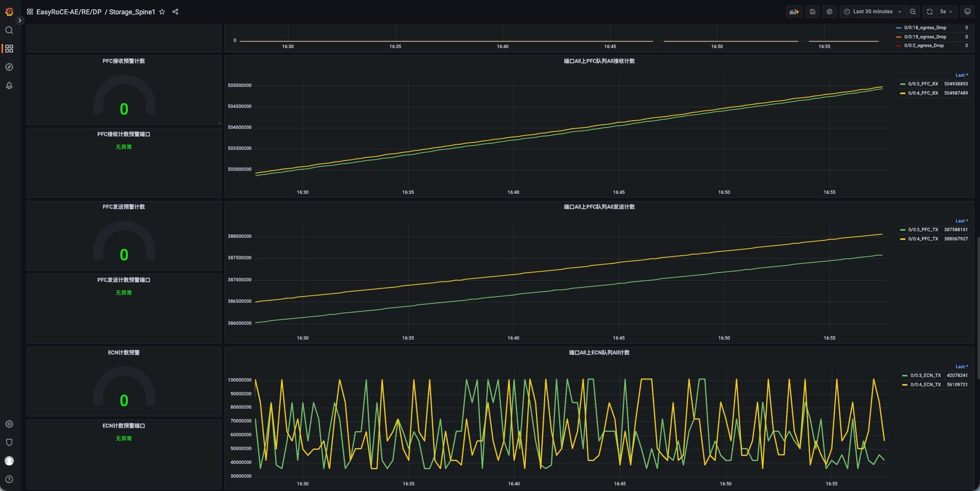The image size is (980, 491).
Task: Toggle 0/0:4_ECN_TX series in legend
Action: (925, 385)
